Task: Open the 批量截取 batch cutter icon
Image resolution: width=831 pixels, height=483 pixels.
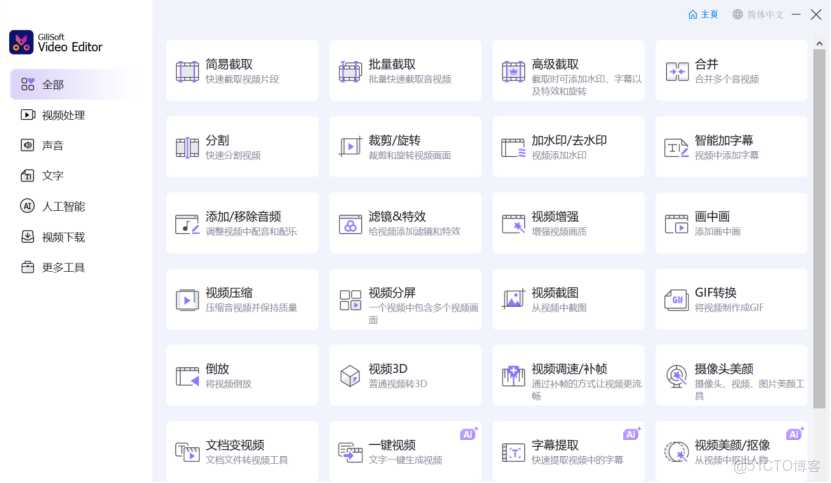Action: pos(350,72)
